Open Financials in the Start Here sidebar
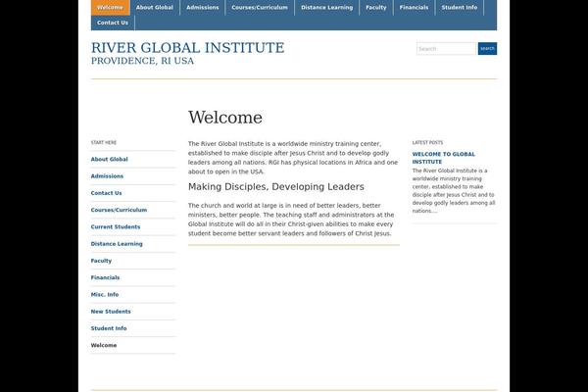The image size is (588, 392). [105, 277]
